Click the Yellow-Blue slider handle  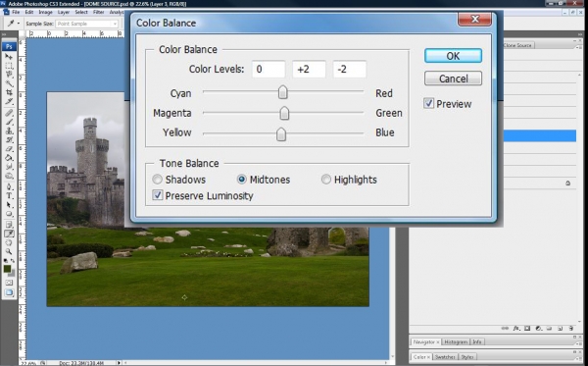coord(281,134)
